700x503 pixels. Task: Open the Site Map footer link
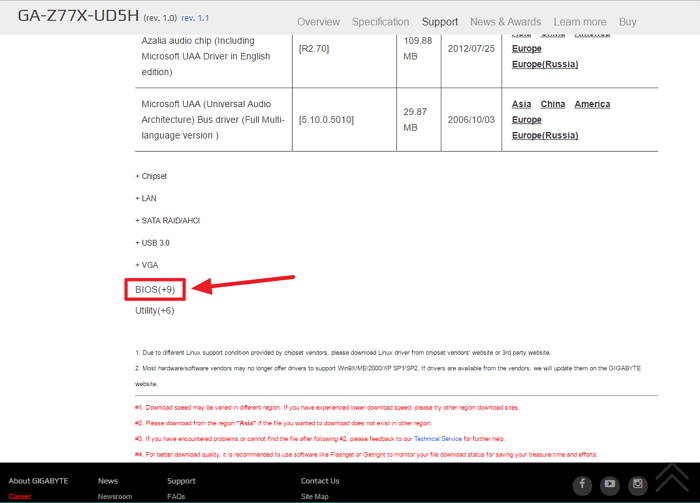[x=315, y=497]
